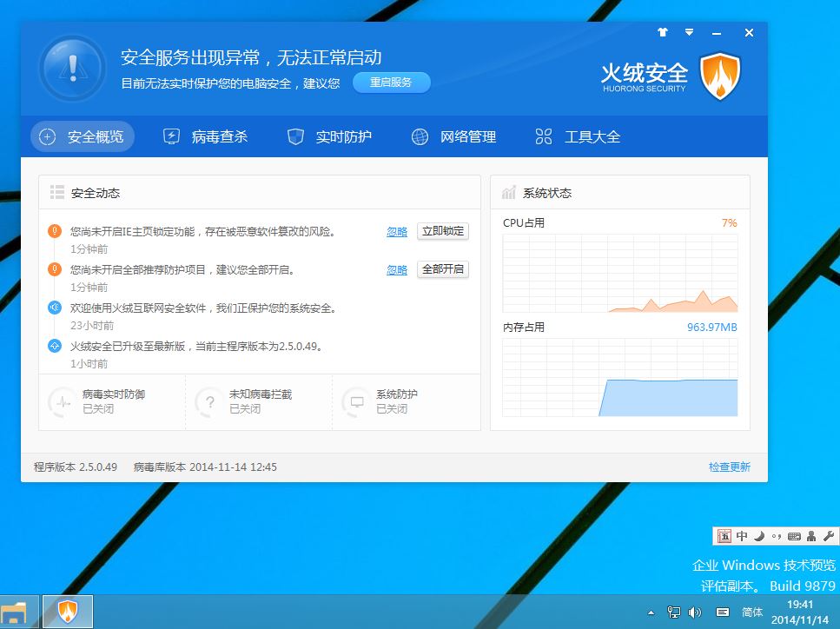
Task: Open the main menu dropdown arrow in title bar
Action: [689, 33]
